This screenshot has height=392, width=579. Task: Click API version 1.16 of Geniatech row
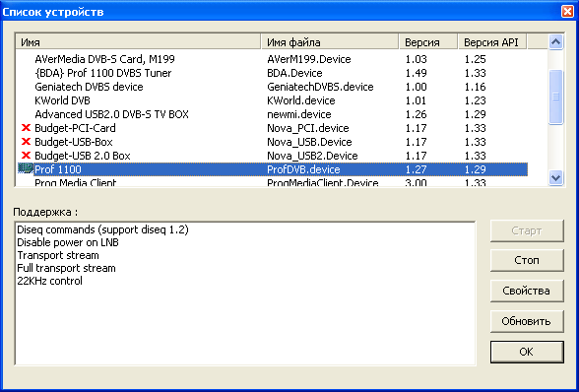(x=475, y=87)
